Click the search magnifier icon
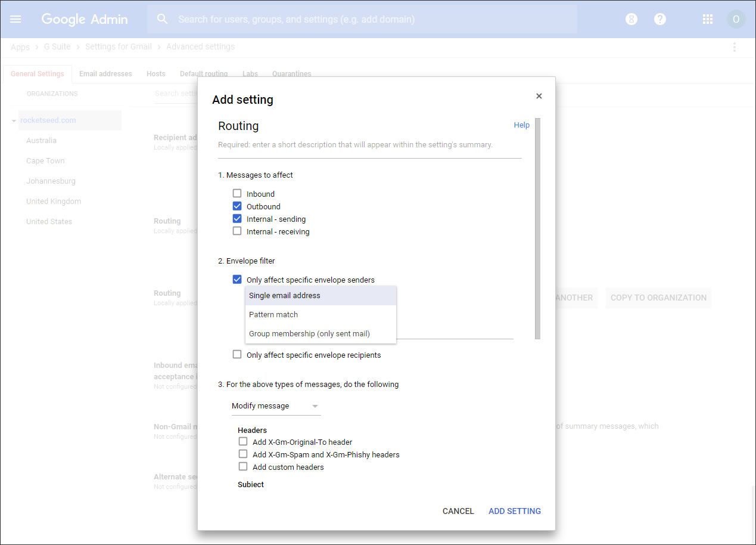The width and height of the screenshot is (756, 545). (x=162, y=19)
